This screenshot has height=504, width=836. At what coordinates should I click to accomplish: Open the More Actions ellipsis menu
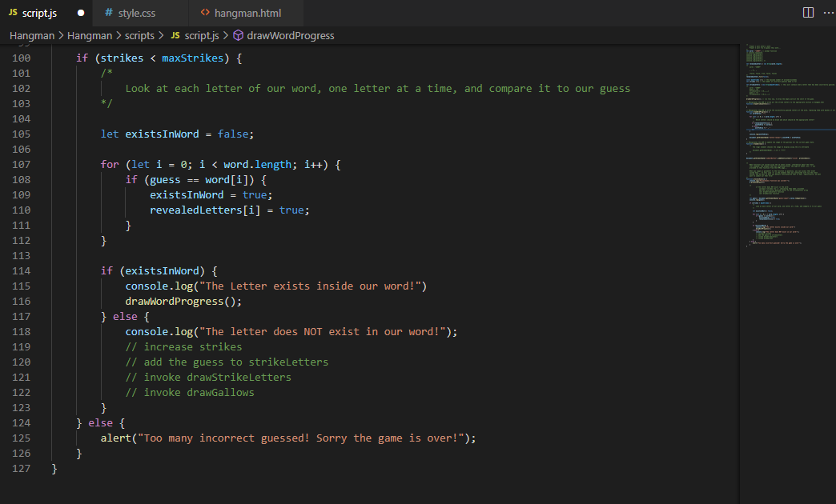click(x=829, y=12)
